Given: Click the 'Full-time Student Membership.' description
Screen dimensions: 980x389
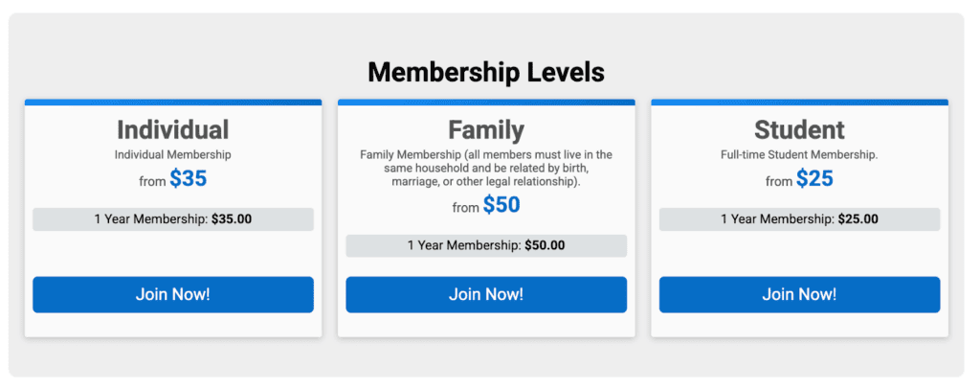Looking at the screenshot, I should [x=799, y=154].
